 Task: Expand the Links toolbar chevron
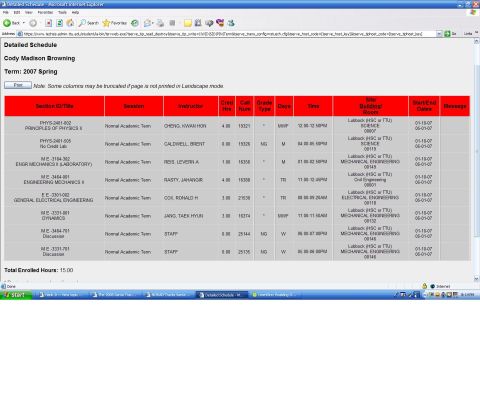tap(476, 33)
